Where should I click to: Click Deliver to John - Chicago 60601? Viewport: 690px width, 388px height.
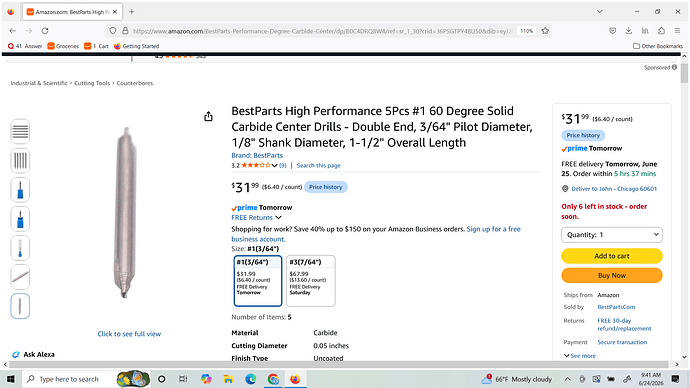pyautogui.click(x=614, y=189)
